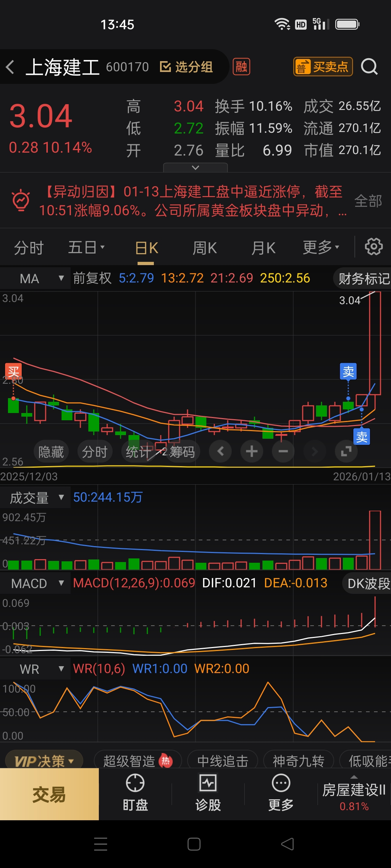The width and height of the screenshot is (391, 868).
Task: Open chart settings gear icon
Action: (374, 247)
